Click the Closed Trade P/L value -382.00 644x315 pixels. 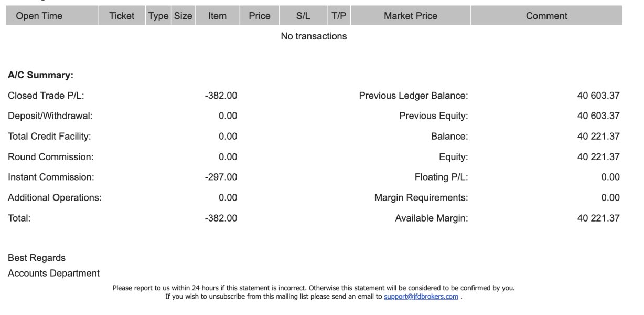[221, 96]
